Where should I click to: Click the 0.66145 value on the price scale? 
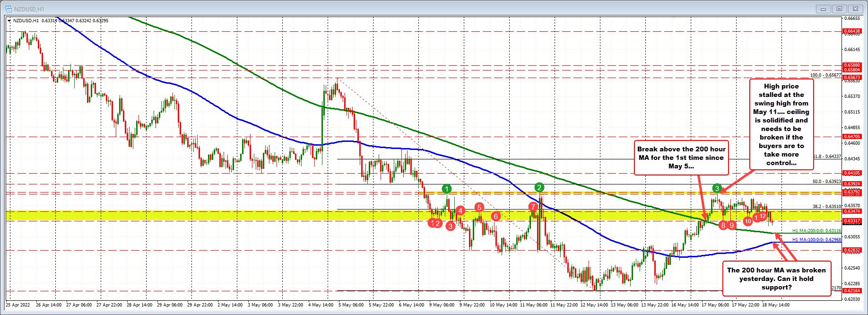tap(852, 50)
